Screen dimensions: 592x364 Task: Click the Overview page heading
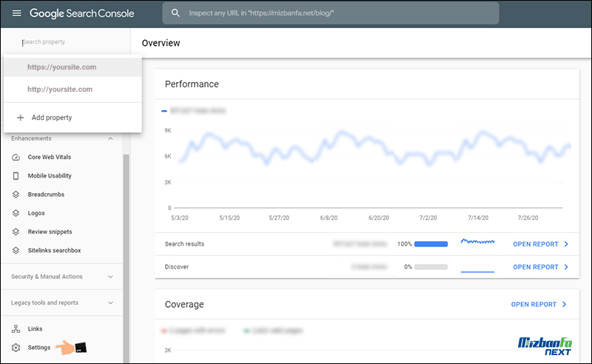(x=161, y=43)
